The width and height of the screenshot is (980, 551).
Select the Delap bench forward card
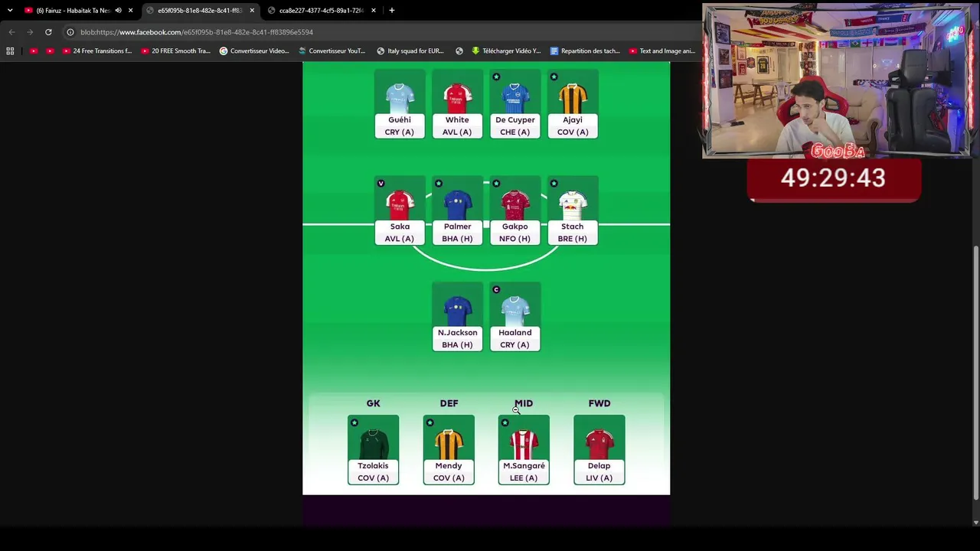click(x=599, y=450)
